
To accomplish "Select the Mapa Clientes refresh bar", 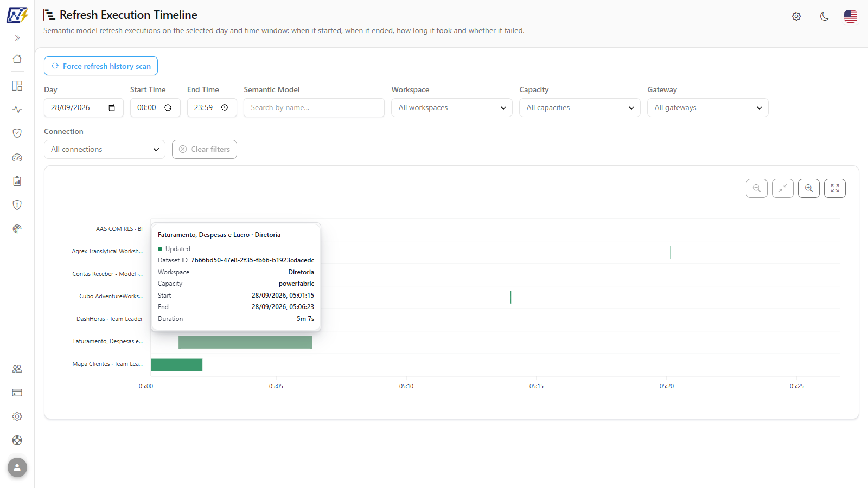I will (x=176, y=365).
